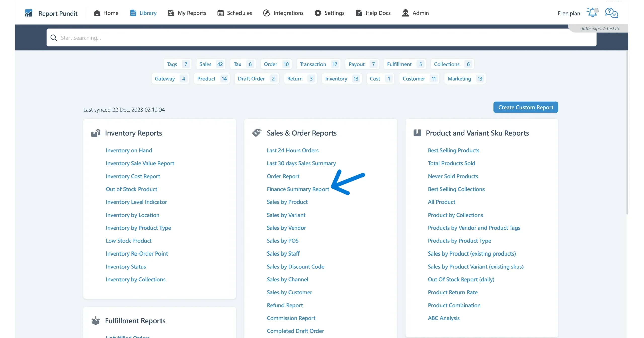Open the Out of Stock Product report
The height and width of the screenshot is (338, 644).
click(x=131, y=189)
